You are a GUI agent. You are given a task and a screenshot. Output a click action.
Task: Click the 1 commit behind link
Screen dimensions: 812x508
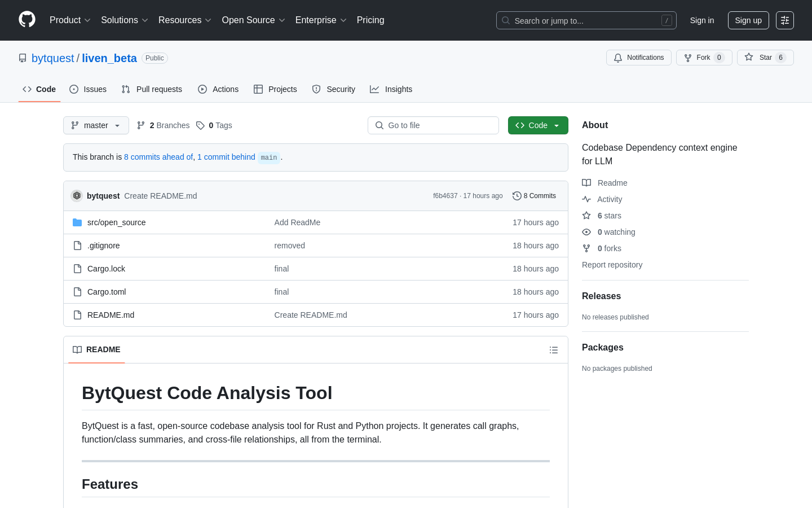[226, 157]
